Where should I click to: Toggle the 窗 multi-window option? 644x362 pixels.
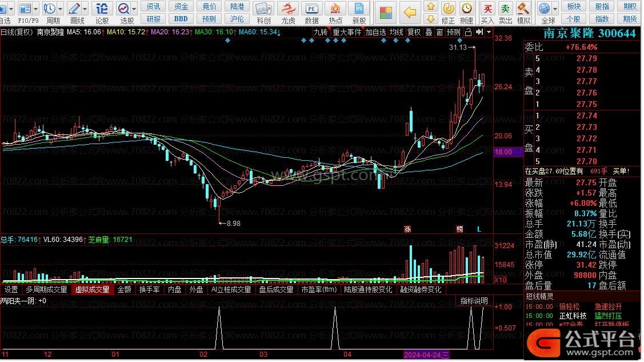[440, 32]
